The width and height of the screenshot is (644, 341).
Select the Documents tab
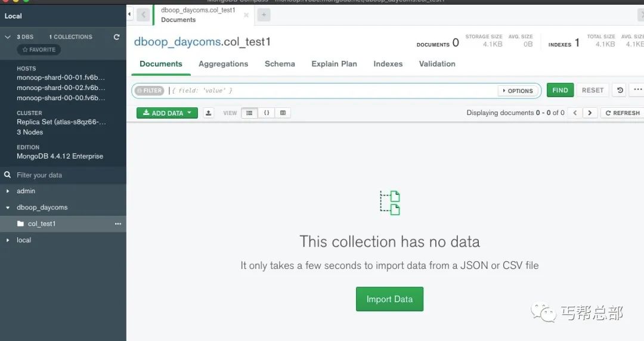pyautogui.click(x=160, y=64)
